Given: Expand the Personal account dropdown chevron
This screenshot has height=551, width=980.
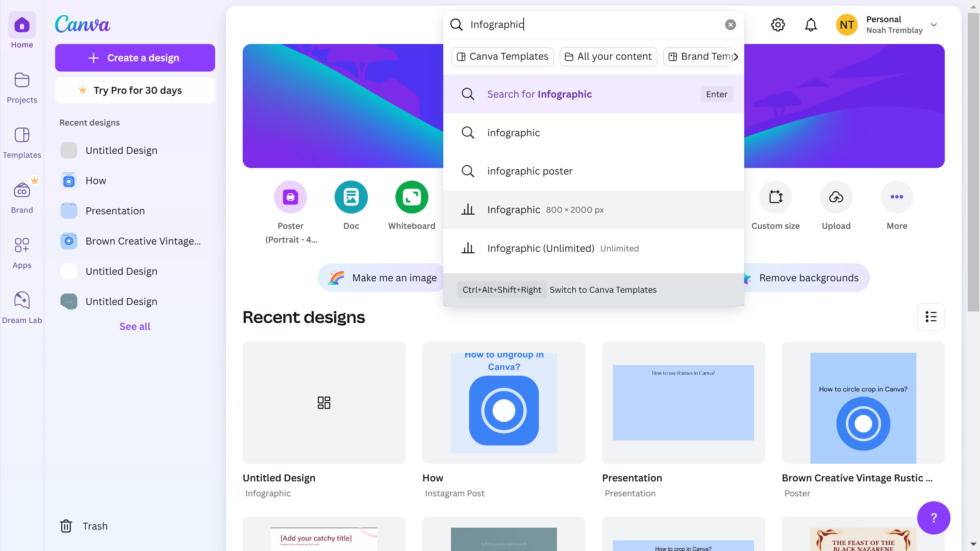Looking at the screenshot, I should click(934, 25).
